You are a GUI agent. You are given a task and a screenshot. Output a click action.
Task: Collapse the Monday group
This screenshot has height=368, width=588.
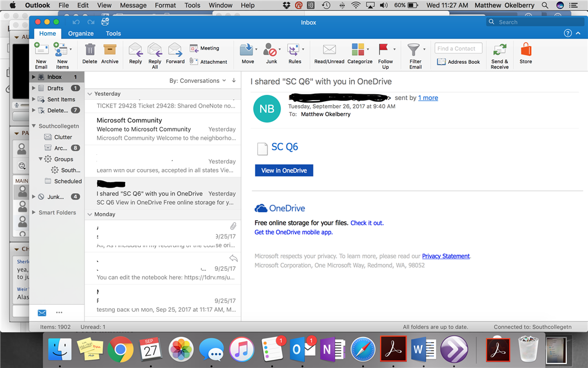pyautogui.click(x=90, y=214)
